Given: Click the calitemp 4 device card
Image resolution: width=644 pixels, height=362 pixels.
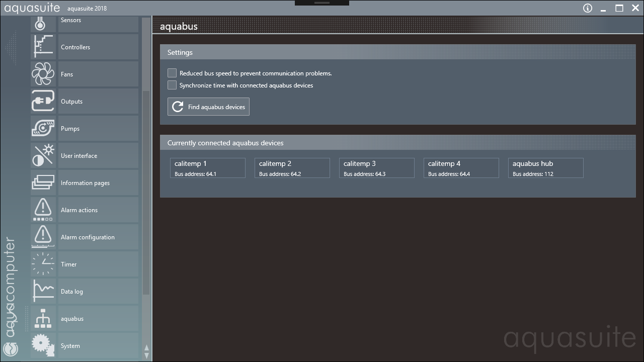Looking at the screenshot, I should pos(461,168).
